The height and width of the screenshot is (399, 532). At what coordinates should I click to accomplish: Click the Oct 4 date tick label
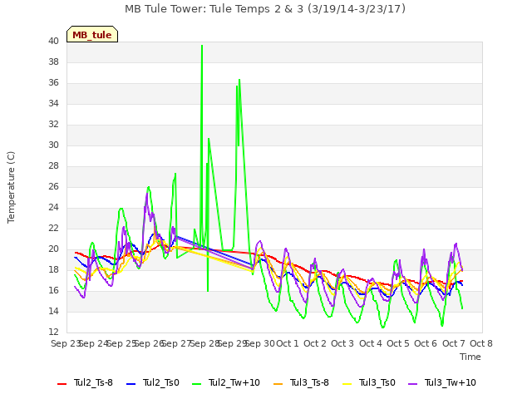[x=371, y=343]
